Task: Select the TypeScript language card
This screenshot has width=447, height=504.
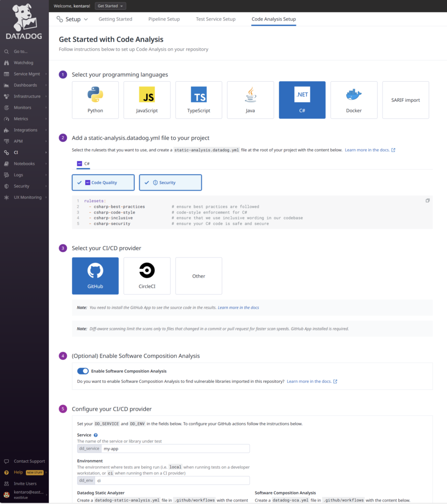Action: click(x=199, y=100)
